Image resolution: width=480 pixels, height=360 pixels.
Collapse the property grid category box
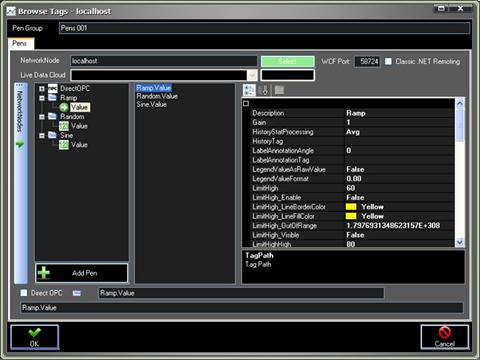coord(246,104)
